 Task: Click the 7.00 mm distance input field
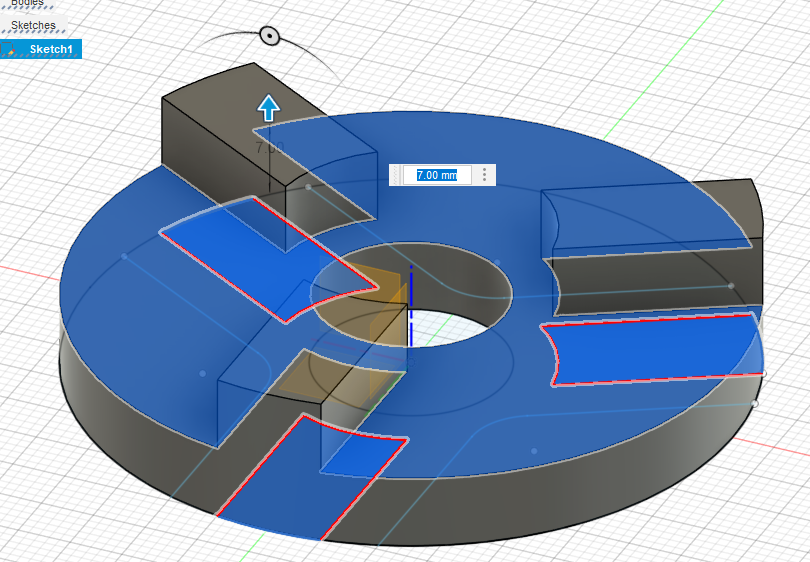click(x=437, y=175)
